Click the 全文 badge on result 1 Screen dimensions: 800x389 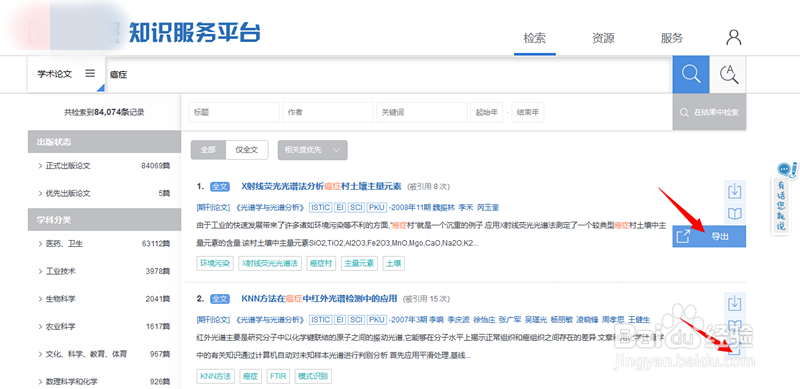point(220,186)
